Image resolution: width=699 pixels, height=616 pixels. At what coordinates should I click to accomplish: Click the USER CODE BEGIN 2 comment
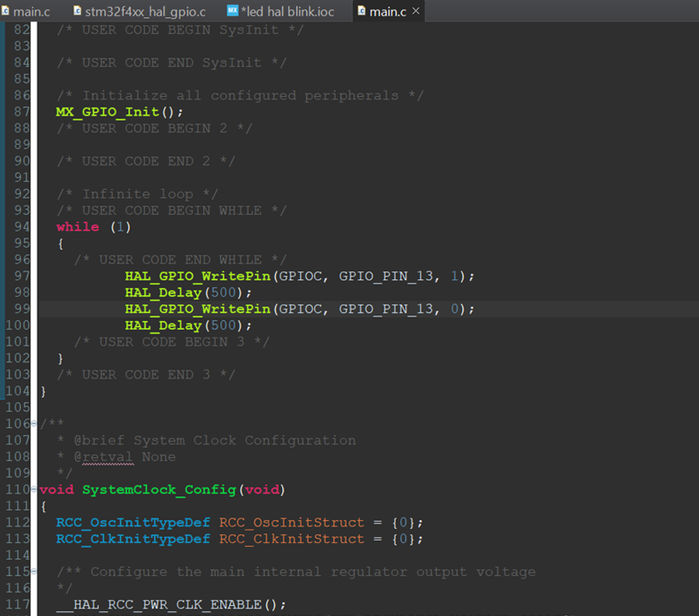[154, 129]
